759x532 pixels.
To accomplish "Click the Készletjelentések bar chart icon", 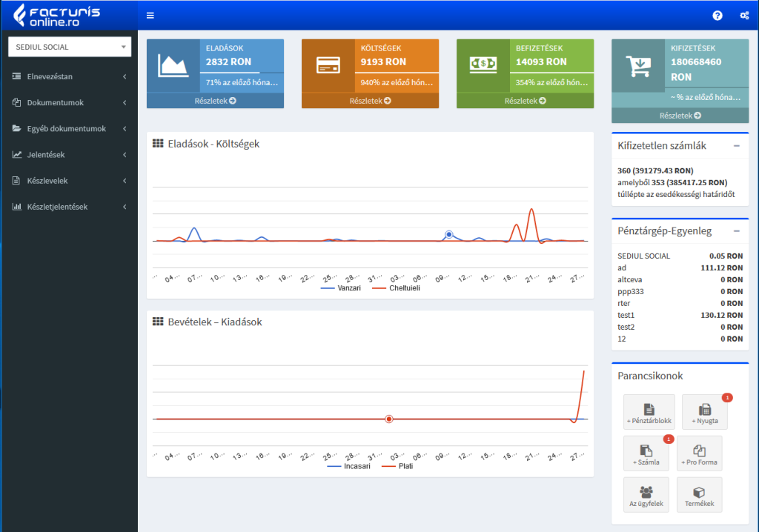I will pyautogui.click(x=16, y=207).
